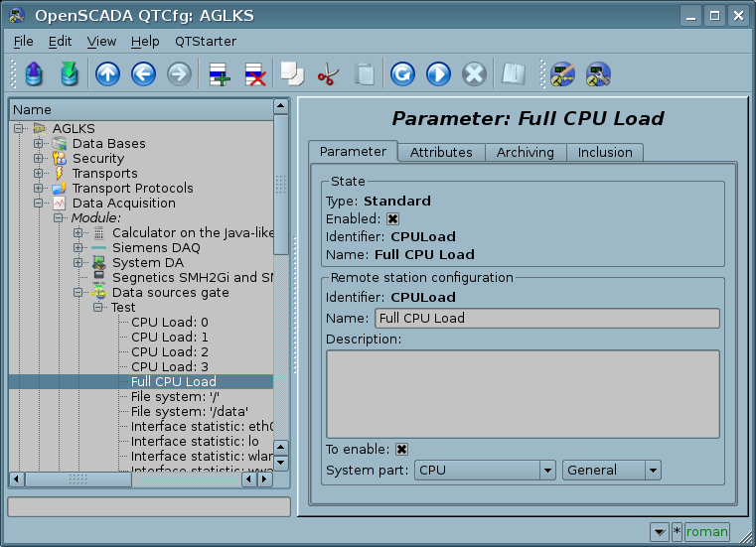Click the Data Bases tree icon
This screenshot has width=756, height=547.
coord(60,144)
